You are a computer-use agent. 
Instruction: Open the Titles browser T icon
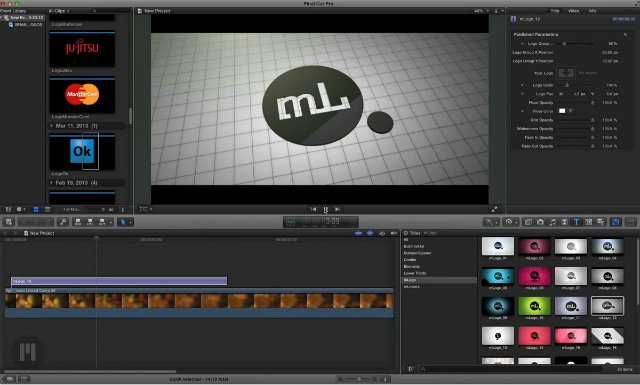576,222
